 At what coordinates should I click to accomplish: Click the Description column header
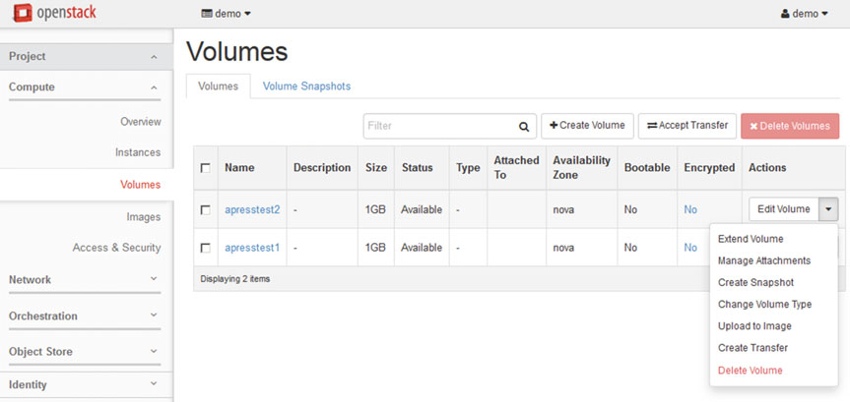(x=322, y=168)
